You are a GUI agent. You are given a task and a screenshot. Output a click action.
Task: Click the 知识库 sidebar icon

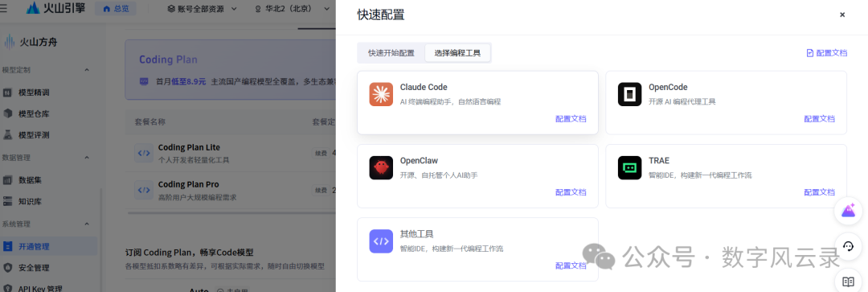(x=8, y=201)
